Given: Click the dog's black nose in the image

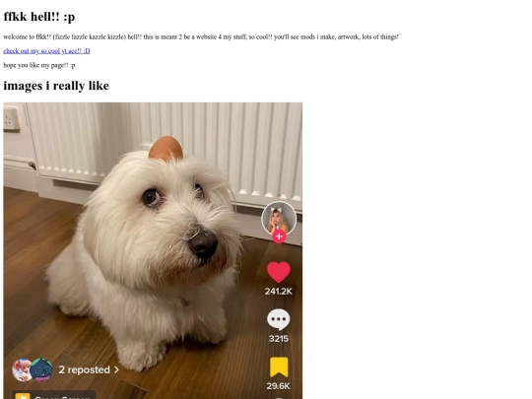Looking at the screenshot, I should [203, 244].
